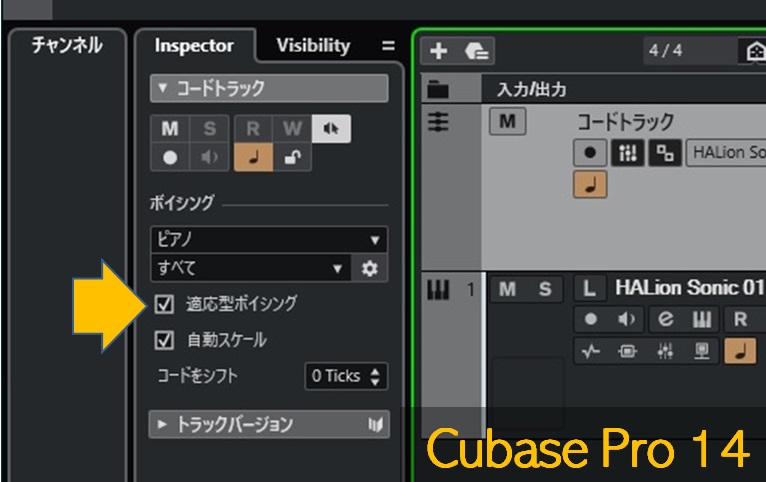The image size is (766, 482).
Task: Enable Read automation on HALion Sonic 01
Action: (740, 319)
